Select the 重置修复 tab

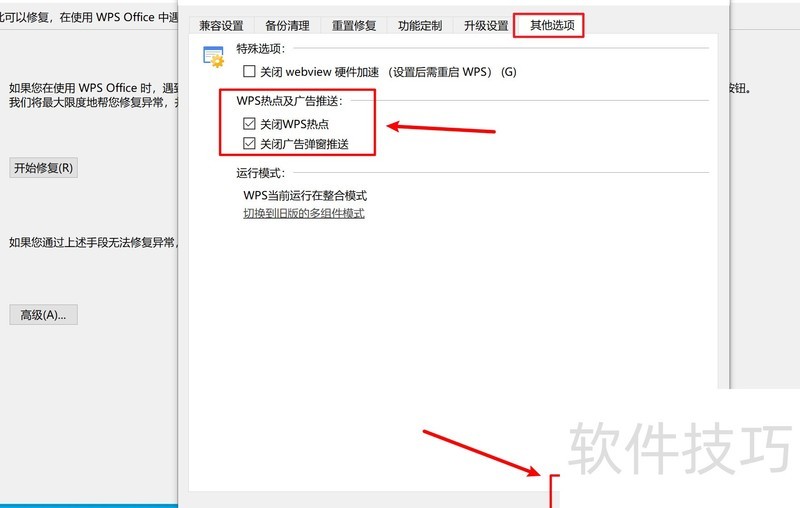(x=354, y=26)
